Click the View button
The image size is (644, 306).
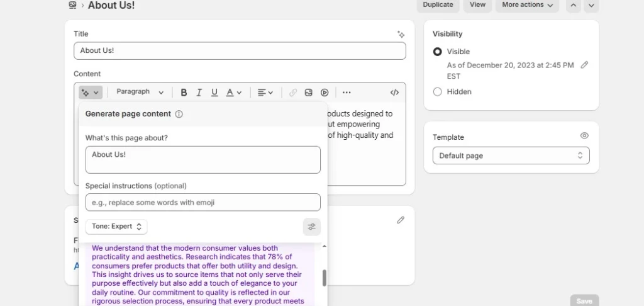tap(478, 4)
